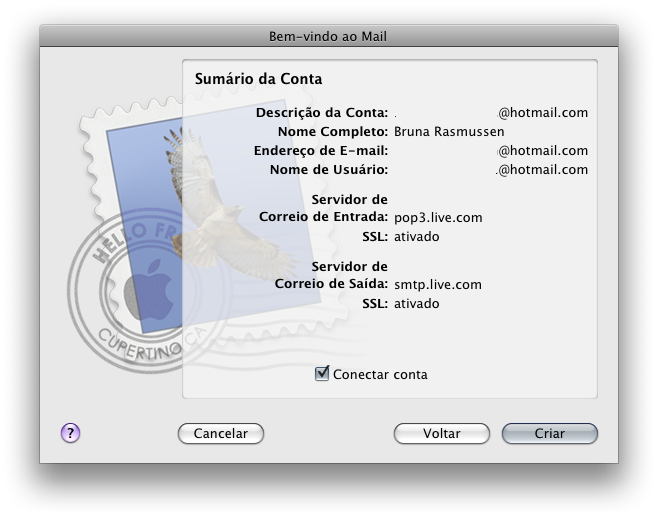This screenshot has width=658, height=518.
Task: Click the SSL ativado value under outgoing server
Action: click(417, 303)
